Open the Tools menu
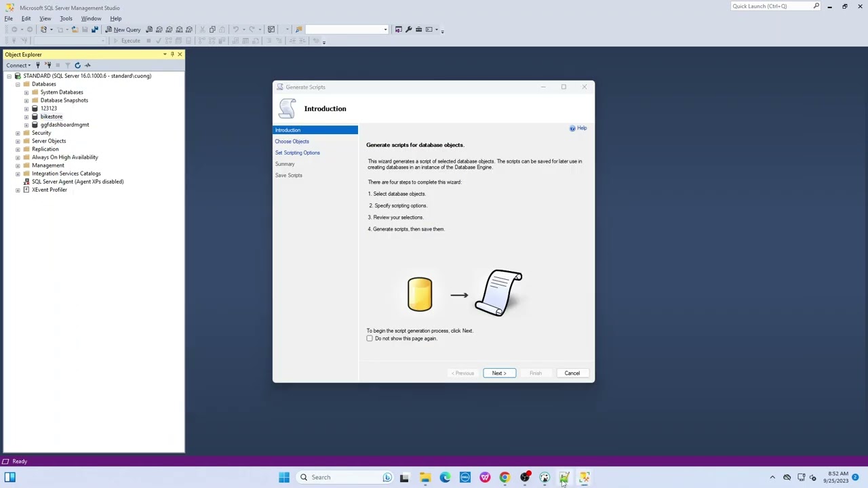868x488 pixels. coord(66,18)
